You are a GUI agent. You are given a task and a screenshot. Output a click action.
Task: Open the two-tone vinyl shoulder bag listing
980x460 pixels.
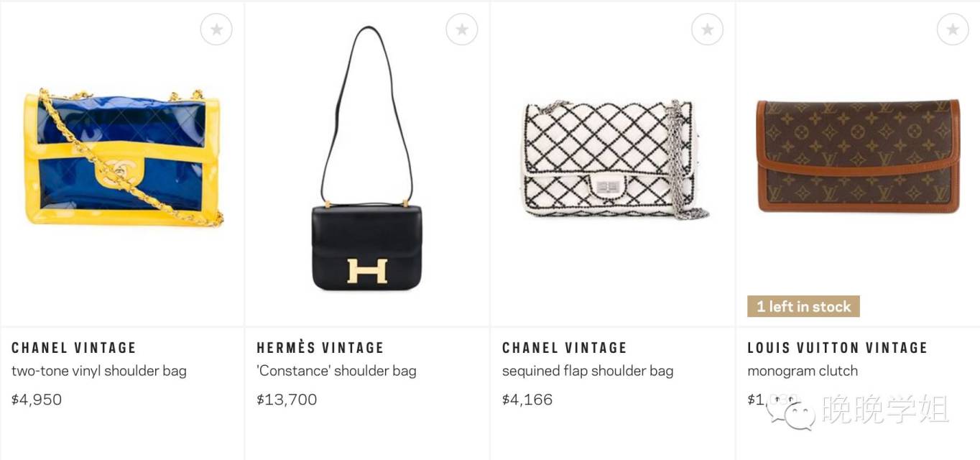[99, 371]
